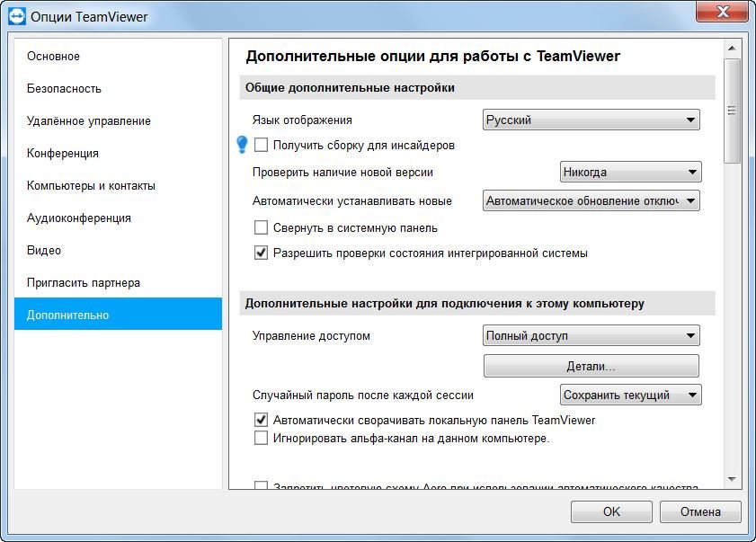Viewport: 756px width, 542px height.
Task: Expand 'Проверить наличие новой версии' dropdown
Action: coord(629,172)
